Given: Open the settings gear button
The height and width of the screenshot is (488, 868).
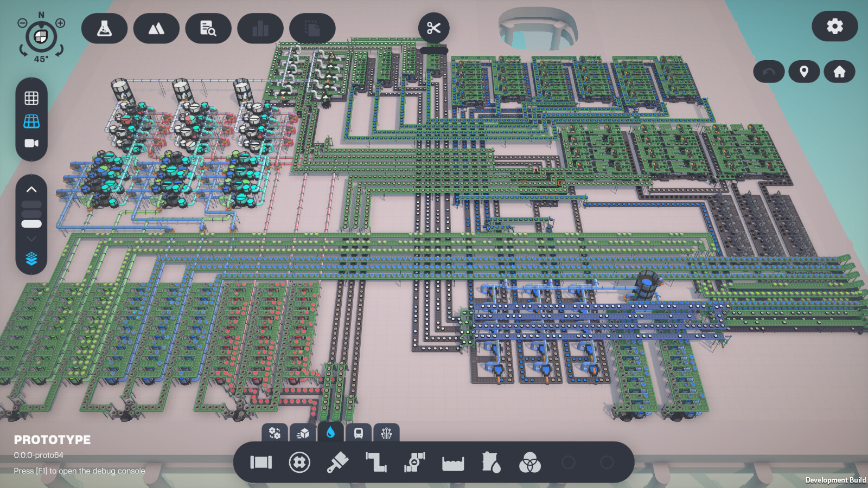Looking at the screenshot, I should (x=834, y=26).
